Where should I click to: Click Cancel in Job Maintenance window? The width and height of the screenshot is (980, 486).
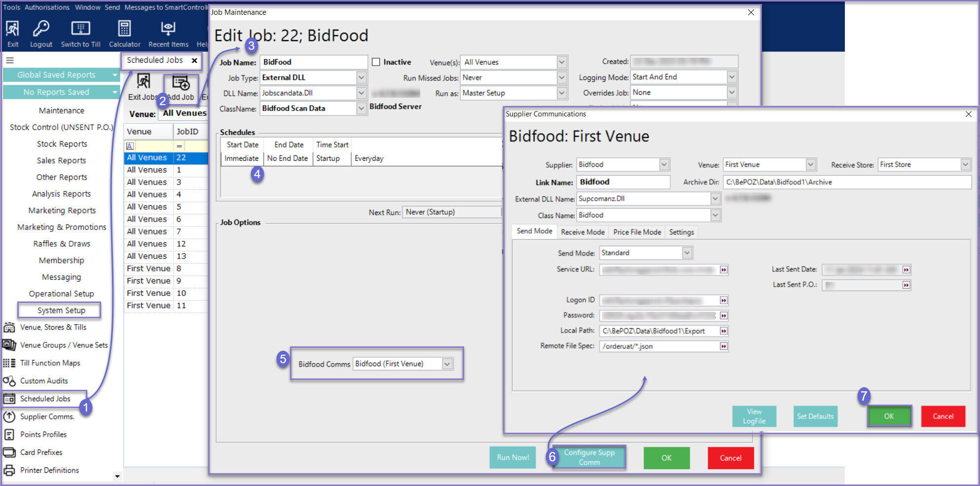click(x=730, y=458)
